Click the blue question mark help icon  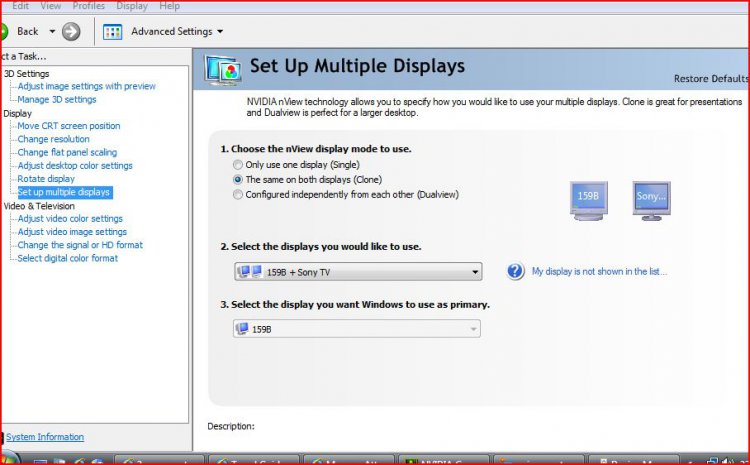pyautogui.click(x=515, y=271)
